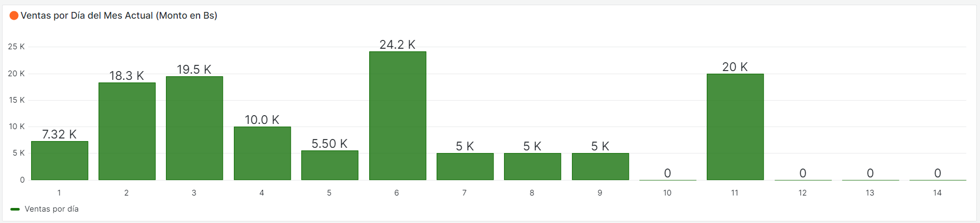This screenshot has width=980, height=223.
Task: Click the zero value label for day 10
Action: click(x=667, y=173)
